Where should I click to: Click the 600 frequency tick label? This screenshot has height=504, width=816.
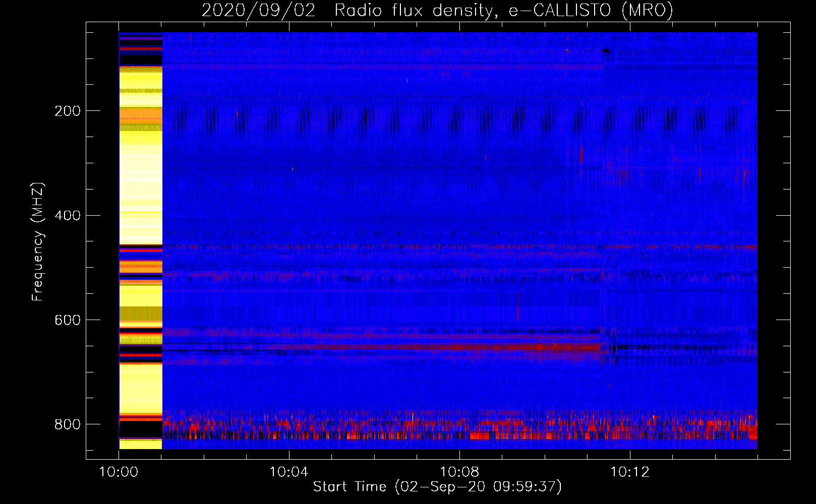tap(68, 321)
